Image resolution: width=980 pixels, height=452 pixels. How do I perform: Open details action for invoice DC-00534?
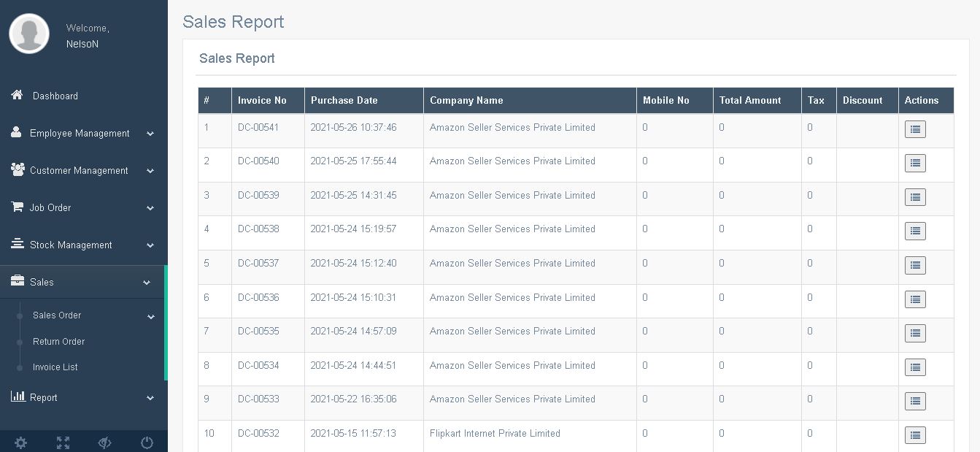(x=915, y=367)
